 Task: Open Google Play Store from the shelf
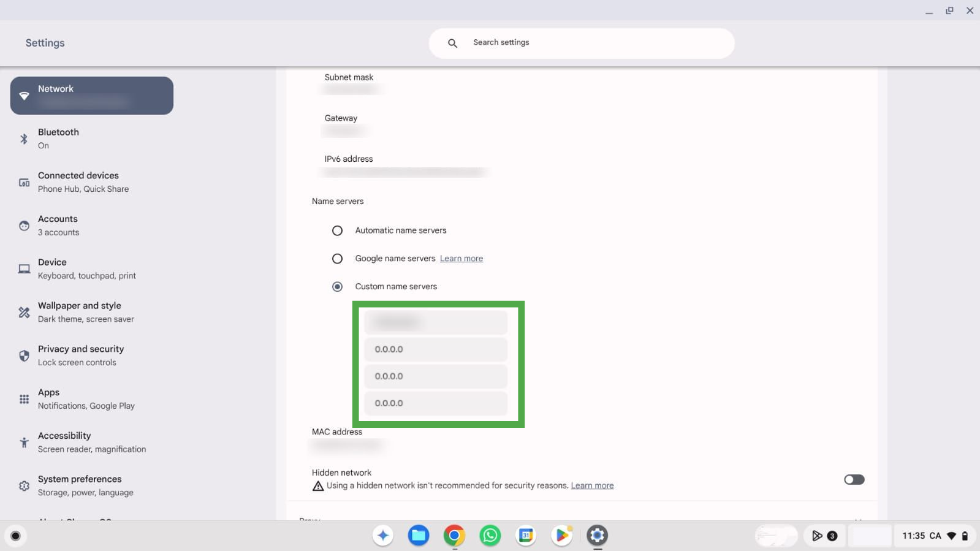[x=561, y=536]
